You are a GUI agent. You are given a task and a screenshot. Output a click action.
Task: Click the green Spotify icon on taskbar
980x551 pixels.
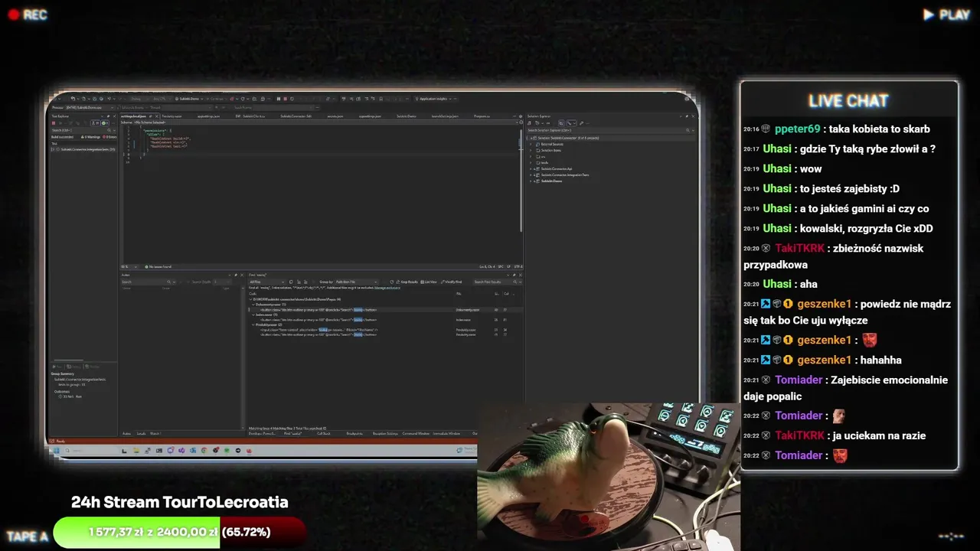click(x=227, y=450)
